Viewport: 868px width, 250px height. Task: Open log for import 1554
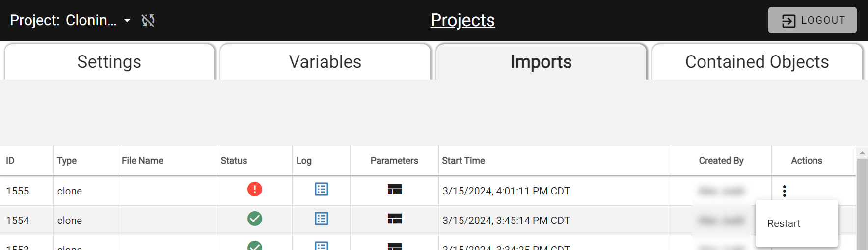pos(322,219)
